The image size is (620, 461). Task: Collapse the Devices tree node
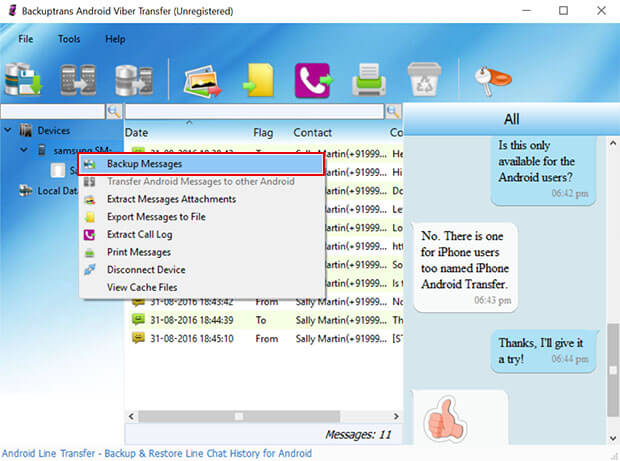click(x=8, y=130)
